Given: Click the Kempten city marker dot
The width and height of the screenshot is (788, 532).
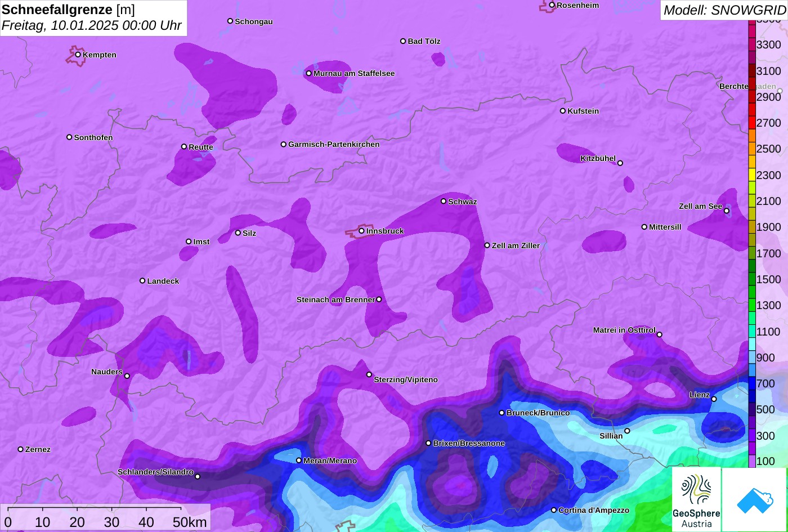Looking at the screenshot, I should click(78, 55).
